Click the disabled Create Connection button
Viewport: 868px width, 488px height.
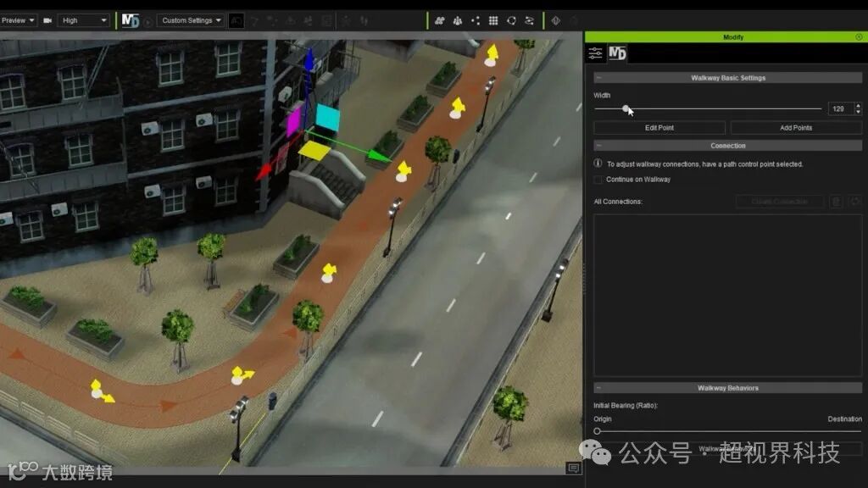coord(780,202)
